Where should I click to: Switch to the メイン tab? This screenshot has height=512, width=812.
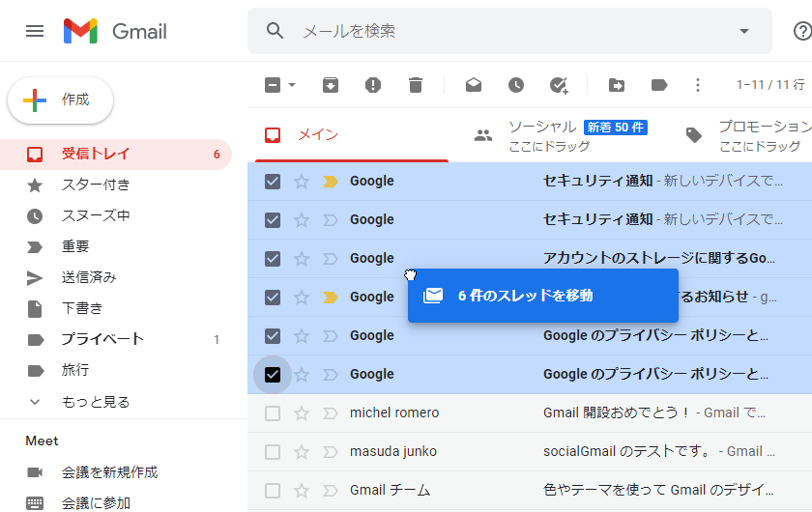click(x=352, y=135)
